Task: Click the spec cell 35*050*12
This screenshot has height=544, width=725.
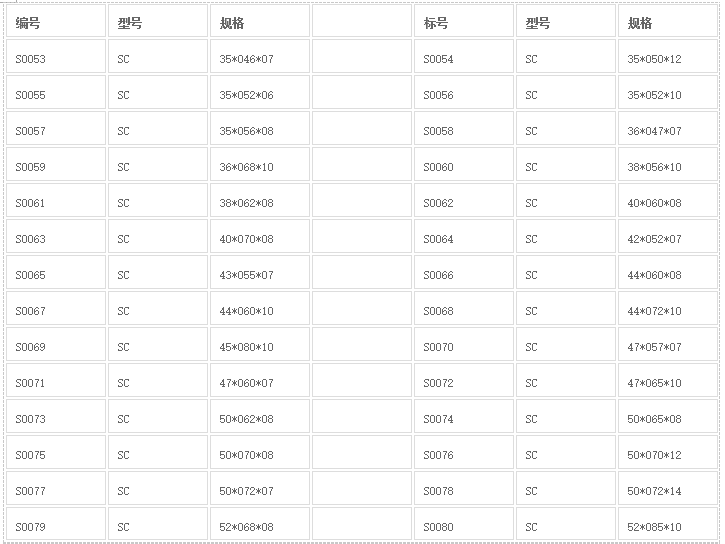Action: (x=666, y=59)
